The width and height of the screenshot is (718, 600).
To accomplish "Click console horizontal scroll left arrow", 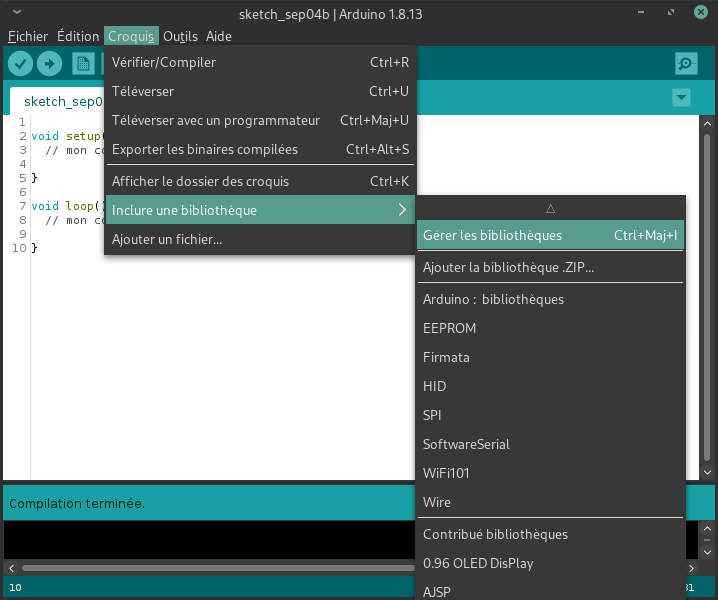I will click(12, 568).
